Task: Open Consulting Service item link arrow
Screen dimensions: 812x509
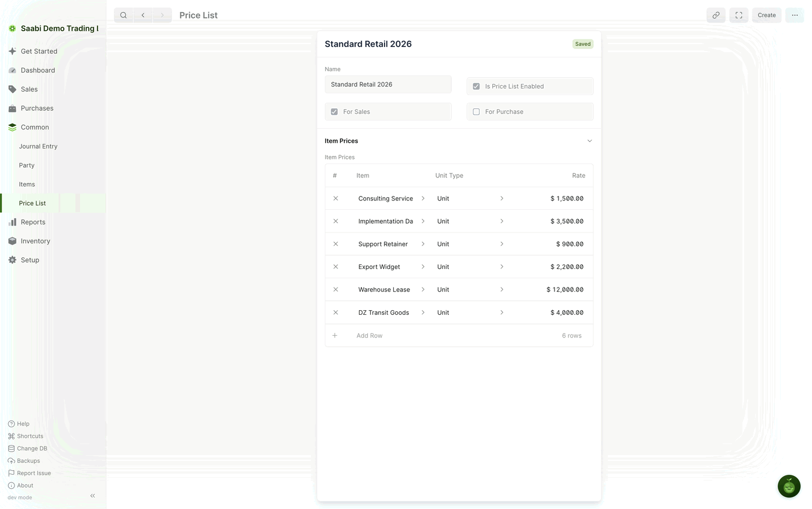Action: (423, 198)
